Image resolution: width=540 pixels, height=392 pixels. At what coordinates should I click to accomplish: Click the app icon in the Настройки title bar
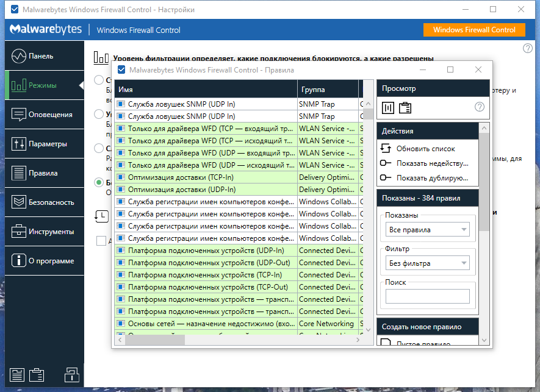(x=15, y=9)
